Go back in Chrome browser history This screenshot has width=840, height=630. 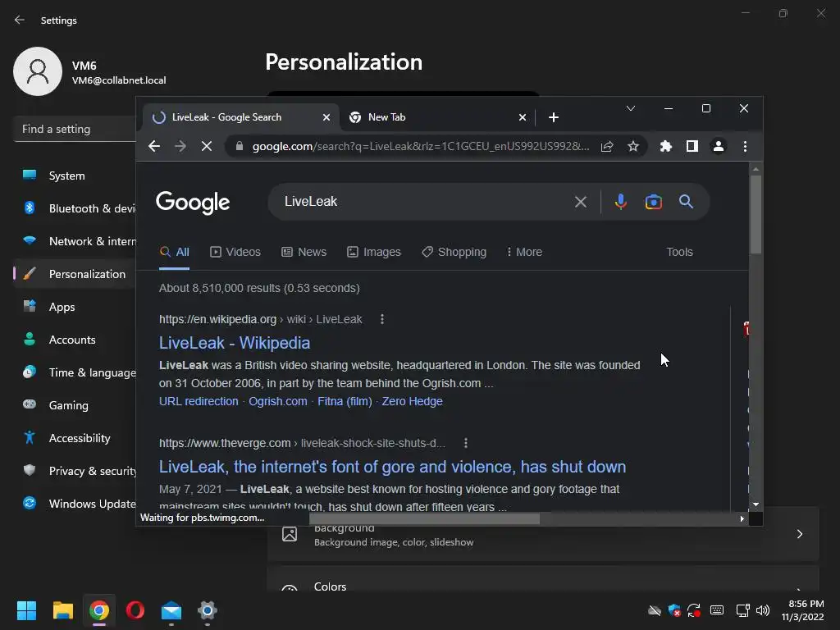(154, 146)
